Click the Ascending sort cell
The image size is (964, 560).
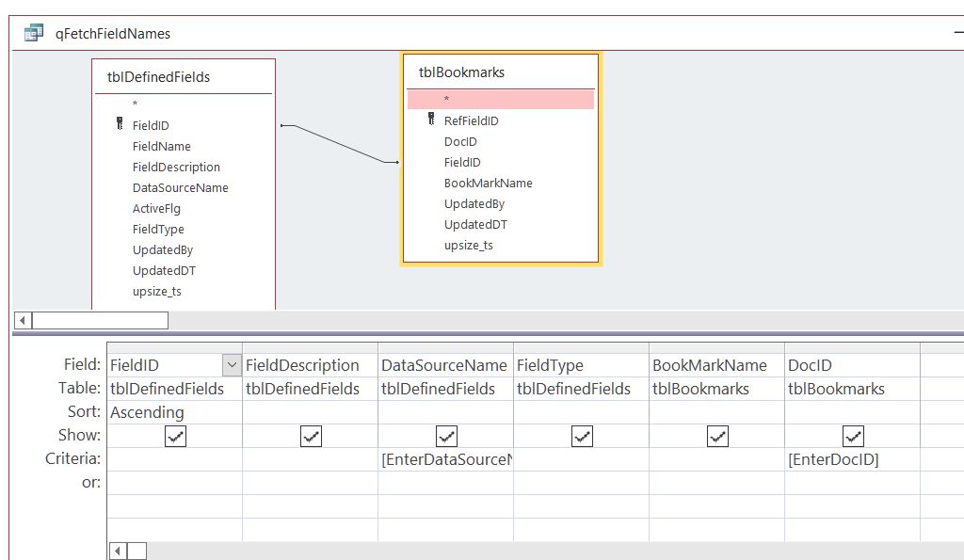pyautogui.click(x=174, y=412)
